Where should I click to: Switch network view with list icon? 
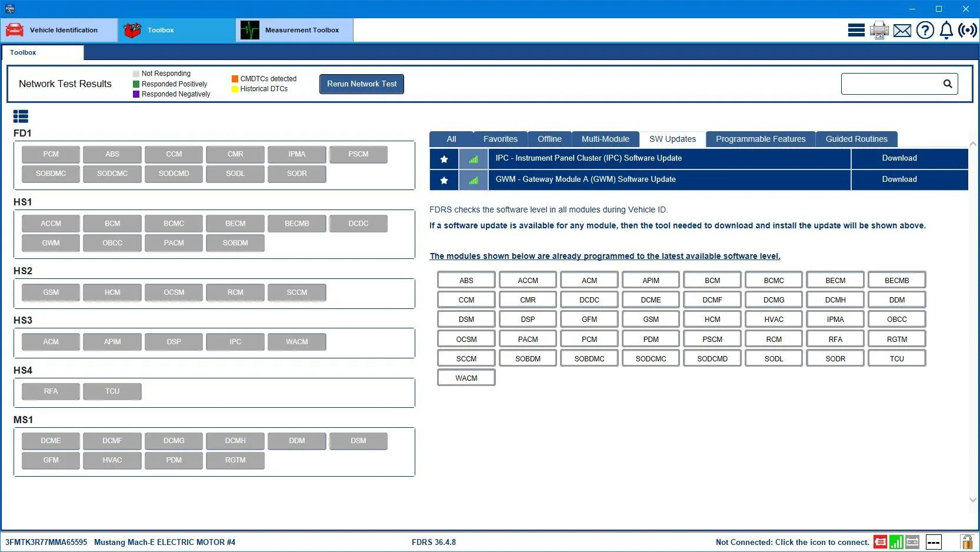click(21, 117)
